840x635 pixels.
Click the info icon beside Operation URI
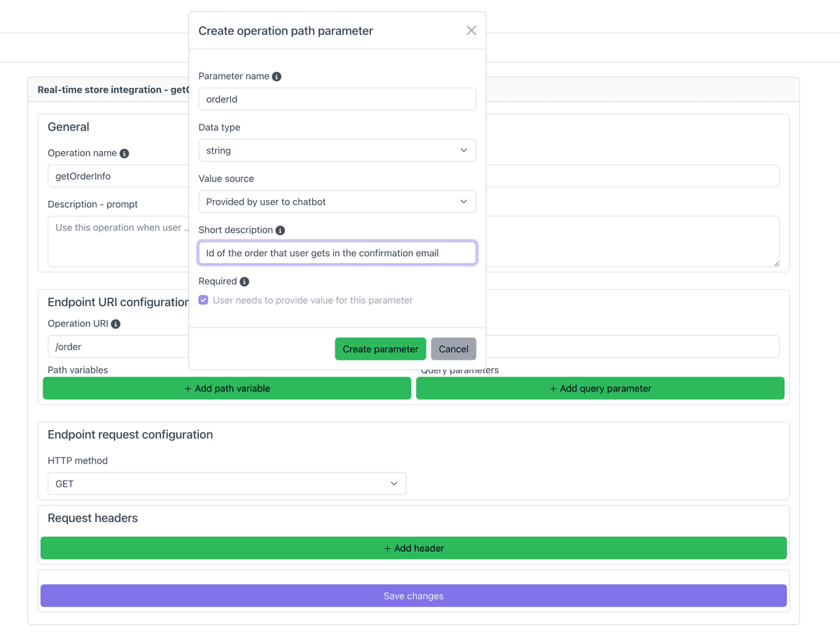coord(117,323)
